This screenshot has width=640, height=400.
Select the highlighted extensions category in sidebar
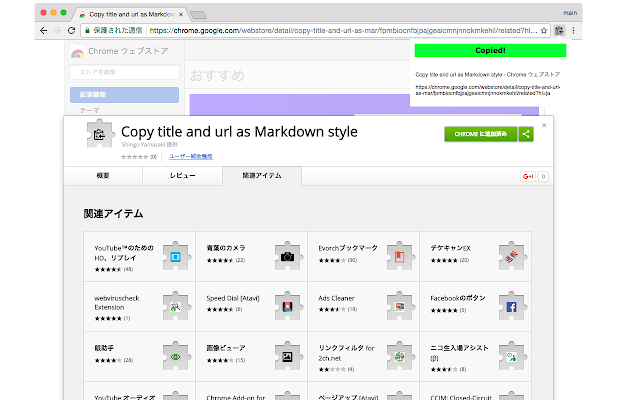[124, 95]
